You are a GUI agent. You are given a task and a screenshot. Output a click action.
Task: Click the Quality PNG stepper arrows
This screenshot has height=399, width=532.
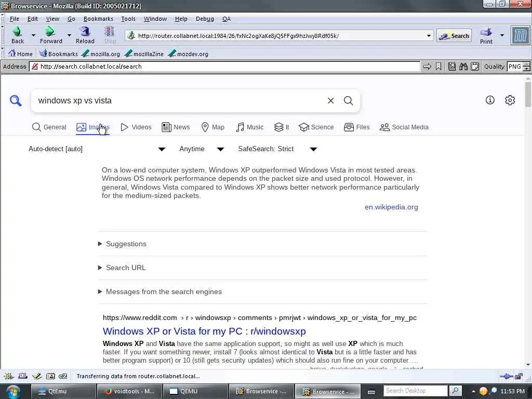(x=526, y=66)
